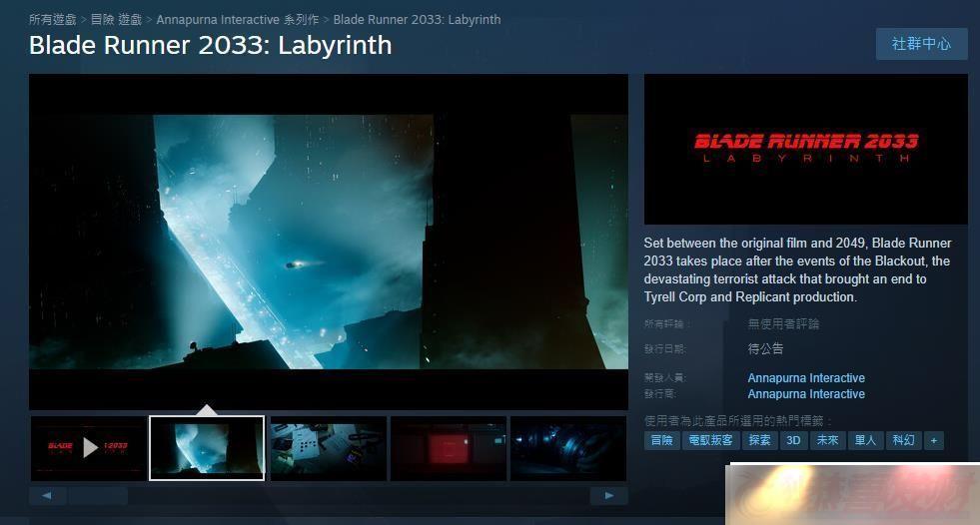Viewport: 980px width, 525px height.
Task: Click the 待公告 release date text
Action: [x=765, y=348]
